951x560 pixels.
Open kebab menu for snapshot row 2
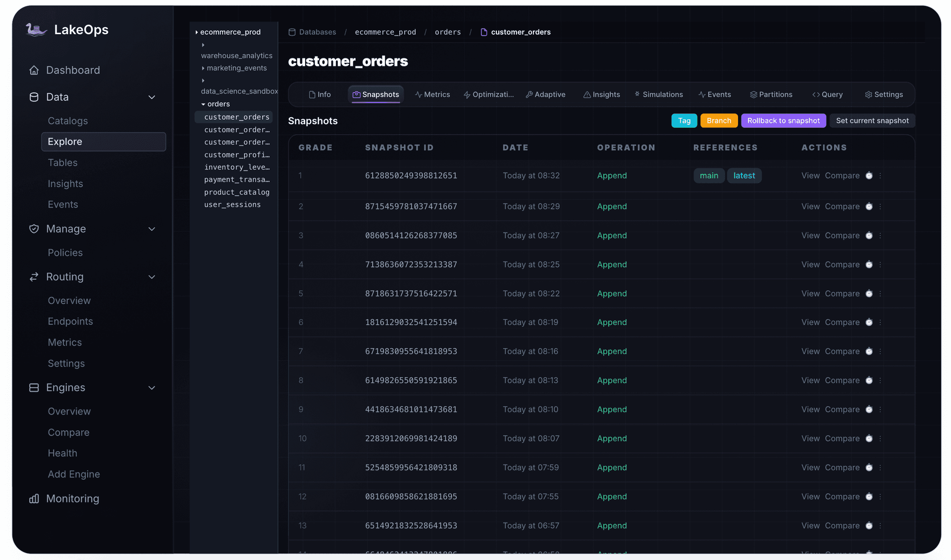tap(880, 206)
